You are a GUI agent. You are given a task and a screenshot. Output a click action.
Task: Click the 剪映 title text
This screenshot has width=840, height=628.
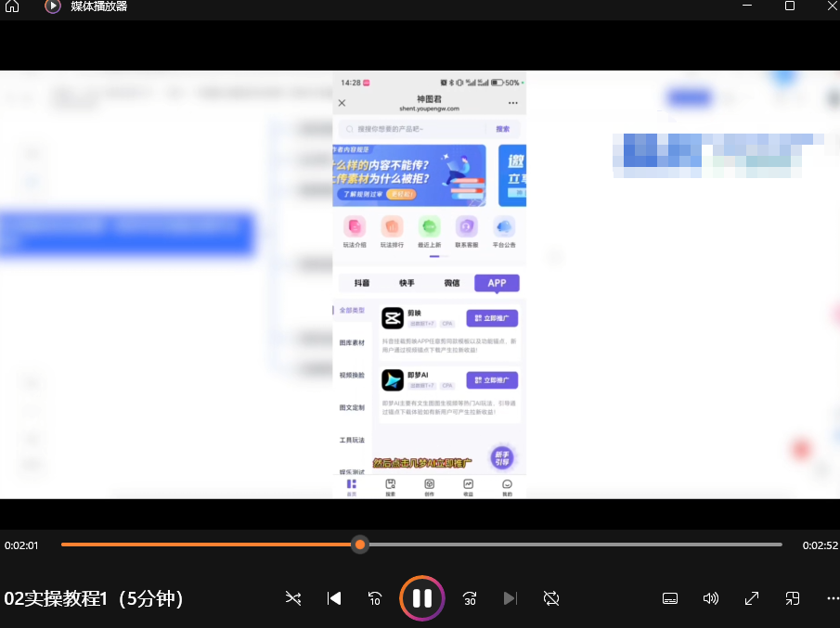[x=414, y=314]
